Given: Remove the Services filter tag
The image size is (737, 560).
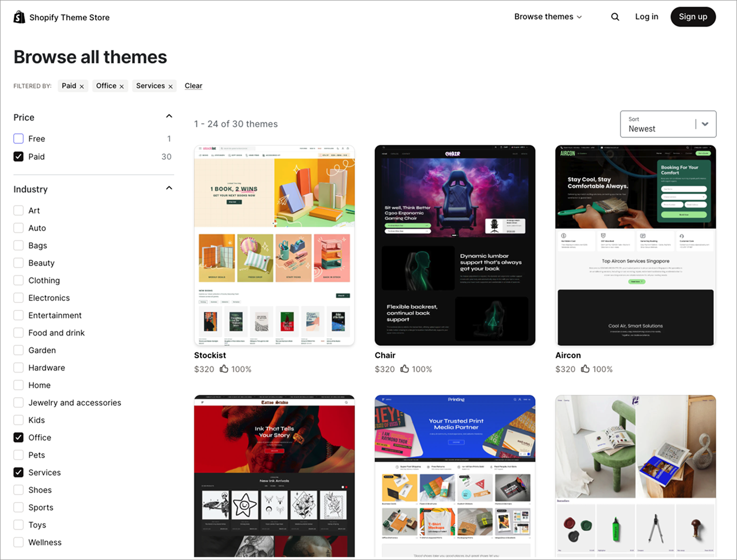Looking at the screenshot, I should click(x=170, y=86).
